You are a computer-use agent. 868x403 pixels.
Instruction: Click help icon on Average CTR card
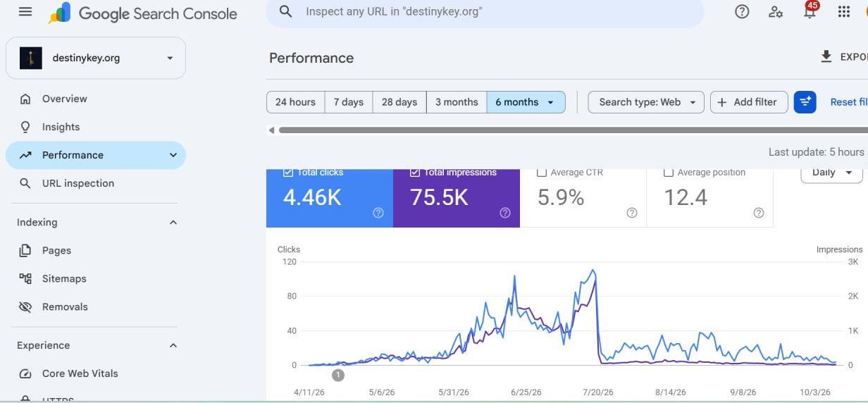632,213
